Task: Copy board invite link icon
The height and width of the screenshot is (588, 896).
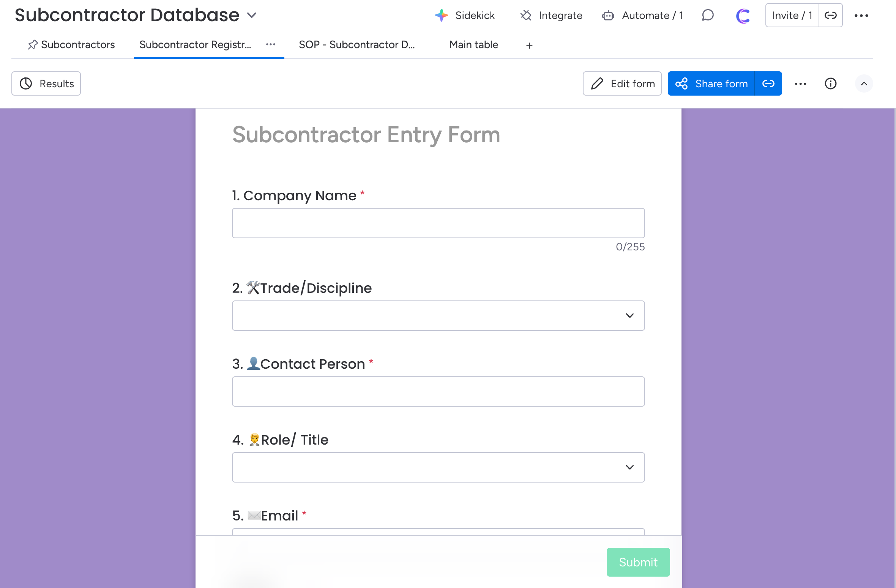Action: point(830,16)
